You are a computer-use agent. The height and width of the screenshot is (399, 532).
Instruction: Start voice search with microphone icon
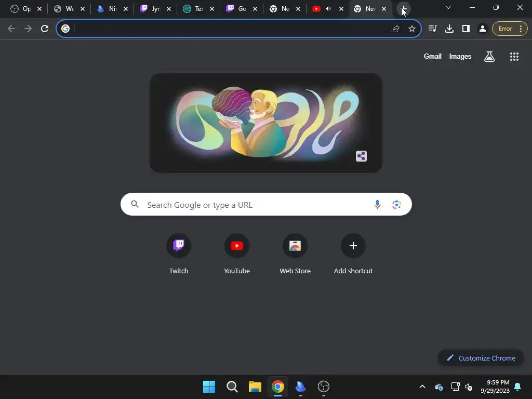pyautogui.click(x=377, y=204)
